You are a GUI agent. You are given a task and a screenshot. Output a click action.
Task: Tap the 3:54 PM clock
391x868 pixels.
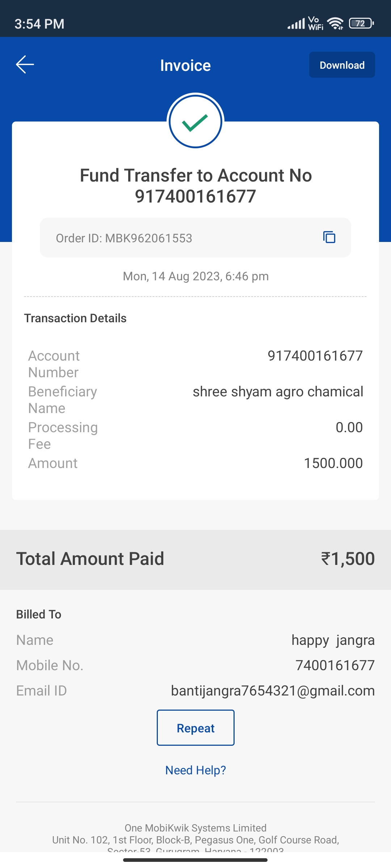coord(39,24)
